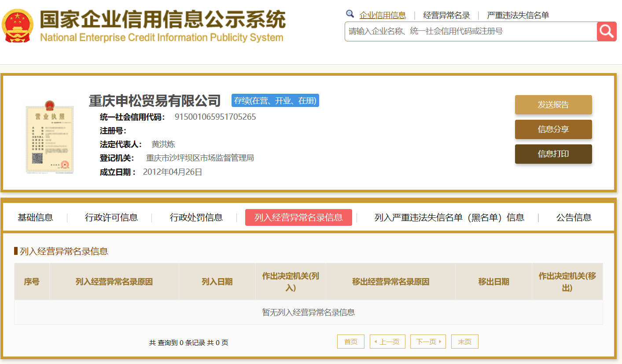Click the credit code 915001065951705265

215,117
